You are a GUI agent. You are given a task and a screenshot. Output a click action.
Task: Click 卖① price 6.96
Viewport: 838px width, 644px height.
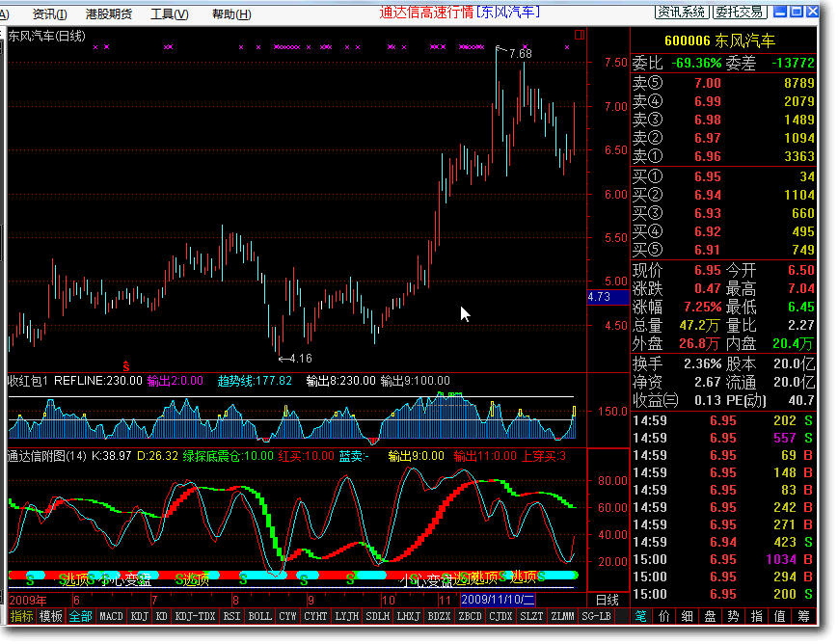[x=708, y=156]
